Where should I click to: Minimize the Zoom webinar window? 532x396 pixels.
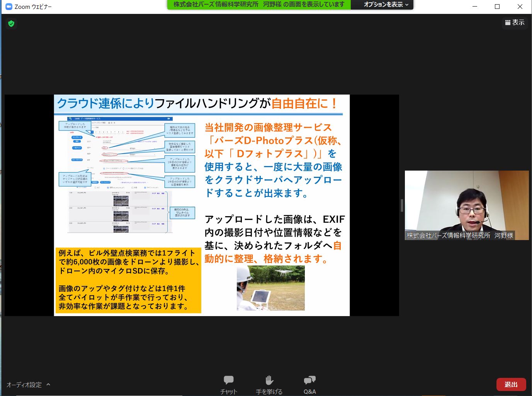point(475,7)
